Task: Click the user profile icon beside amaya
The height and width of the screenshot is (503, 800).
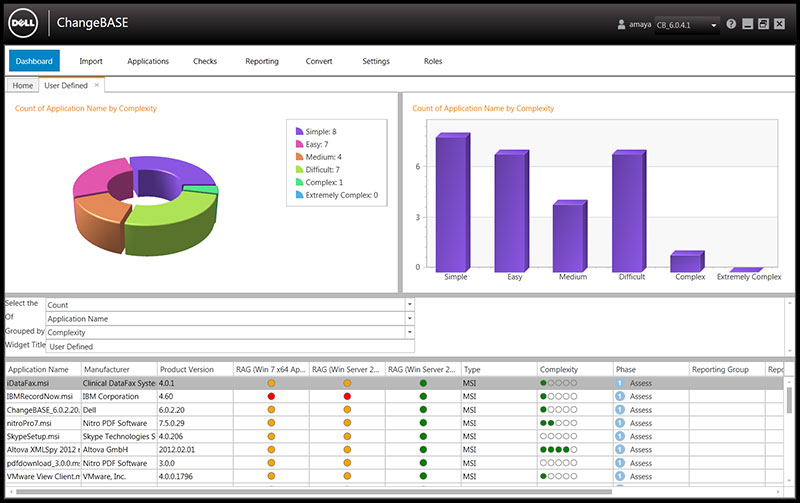Action: [621, 24]
